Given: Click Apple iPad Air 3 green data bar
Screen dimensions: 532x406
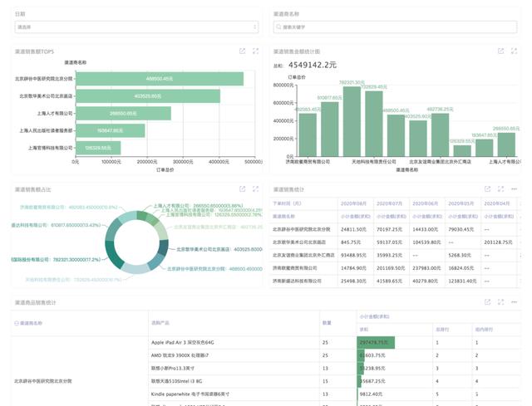Looking at the screenshot, I should point(376,341).
